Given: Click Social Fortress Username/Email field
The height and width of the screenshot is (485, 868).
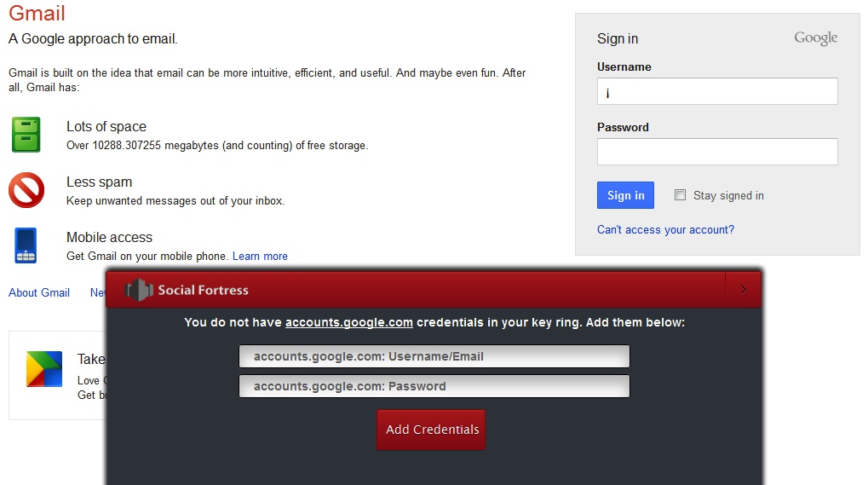Looking at the screenshot, I should pos(434,356).
